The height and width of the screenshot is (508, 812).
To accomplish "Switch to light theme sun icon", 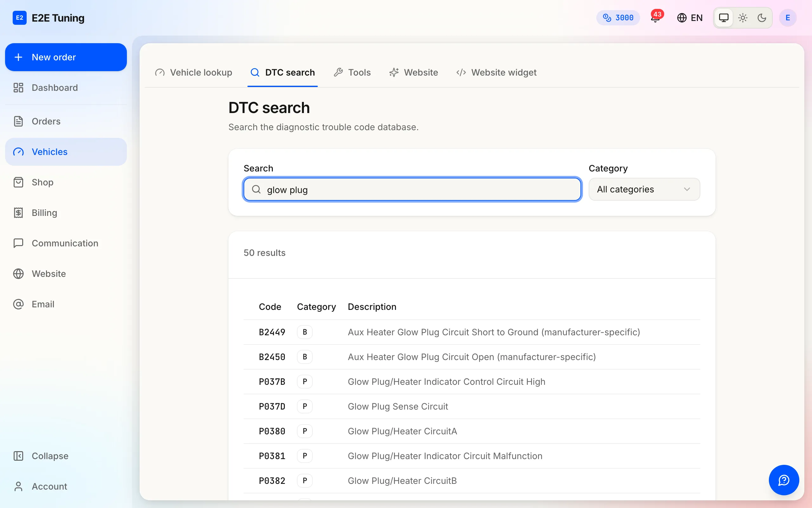I will 743,18.
